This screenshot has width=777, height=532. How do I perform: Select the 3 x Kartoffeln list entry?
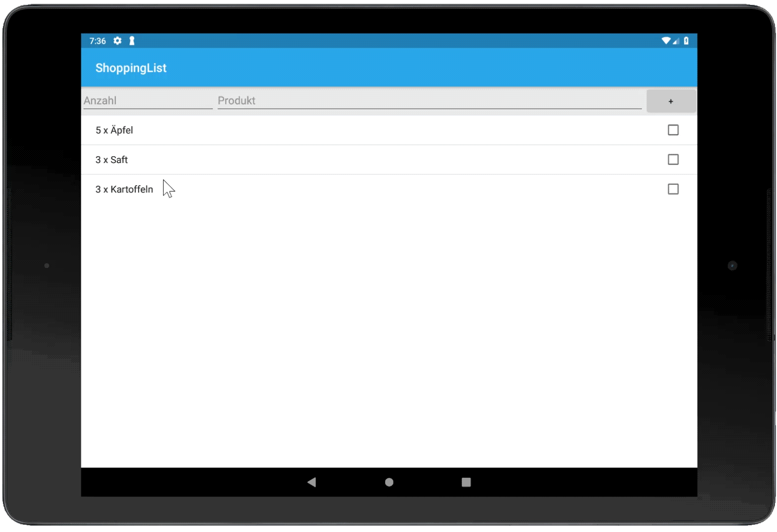pyautogui.click(x=389, y=189)
